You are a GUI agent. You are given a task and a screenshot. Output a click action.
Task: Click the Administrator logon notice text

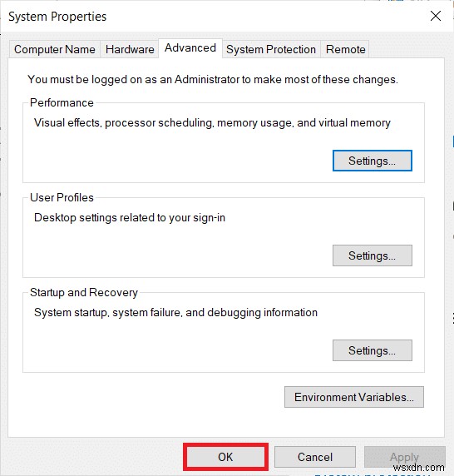(x=213, y=80)
